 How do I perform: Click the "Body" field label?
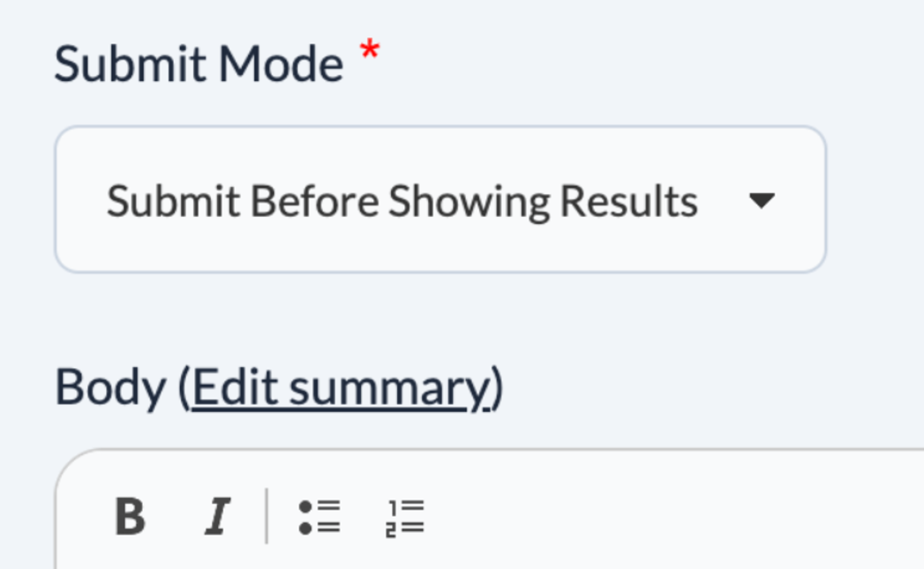click(110, 388)
